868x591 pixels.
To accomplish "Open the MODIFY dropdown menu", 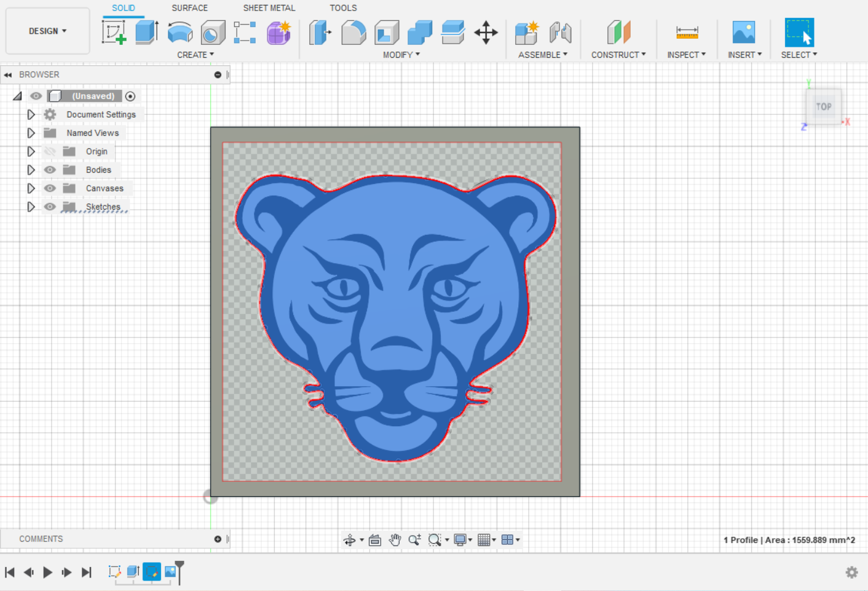I will coord(401,55).
